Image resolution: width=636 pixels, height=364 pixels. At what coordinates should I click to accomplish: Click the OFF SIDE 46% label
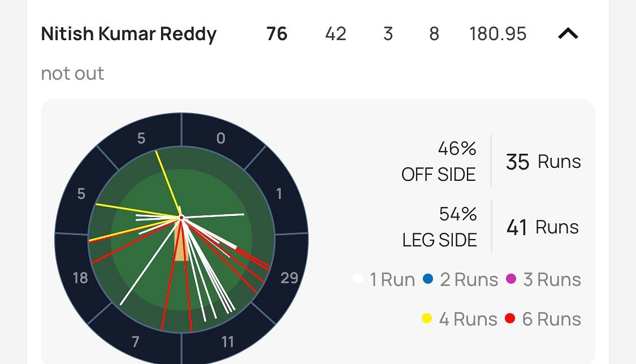[x=439, y=162]
